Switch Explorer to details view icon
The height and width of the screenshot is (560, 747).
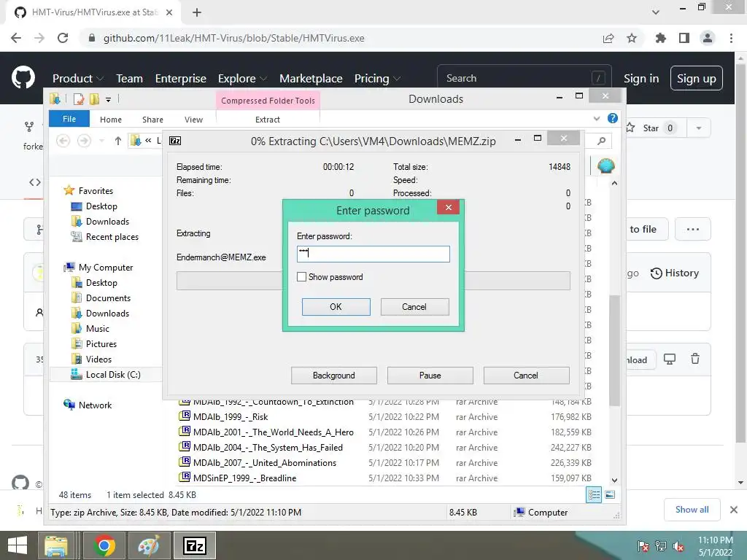(594, 495)
